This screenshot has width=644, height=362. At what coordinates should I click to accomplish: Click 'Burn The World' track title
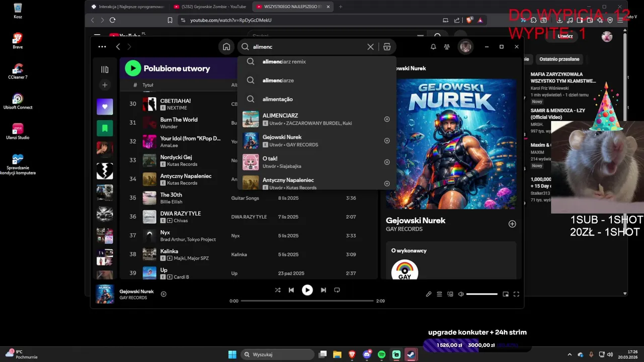179,120
